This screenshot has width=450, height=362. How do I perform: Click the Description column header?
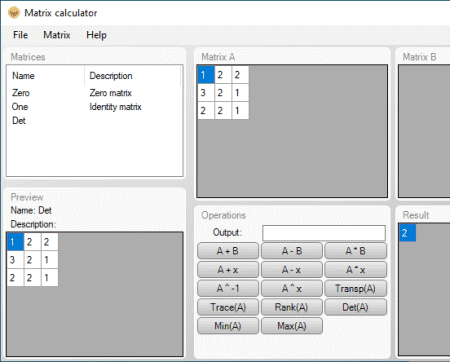133,76
